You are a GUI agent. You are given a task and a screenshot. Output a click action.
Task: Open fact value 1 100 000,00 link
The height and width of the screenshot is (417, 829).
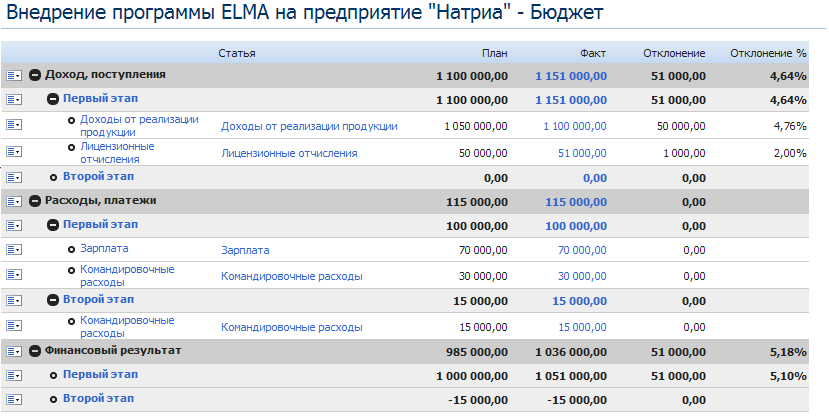pos(575,126)
